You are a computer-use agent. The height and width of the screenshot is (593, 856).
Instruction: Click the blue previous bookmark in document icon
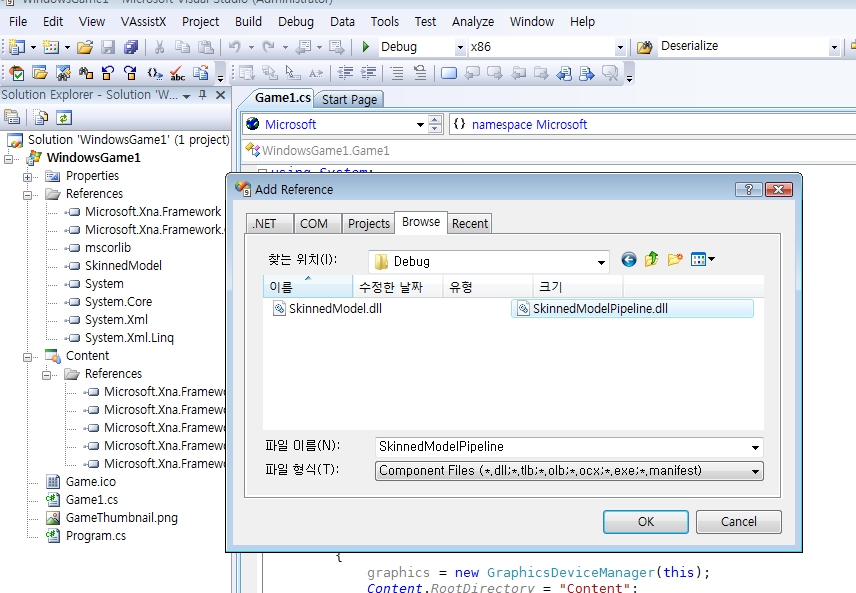click(x=564, y=73)
